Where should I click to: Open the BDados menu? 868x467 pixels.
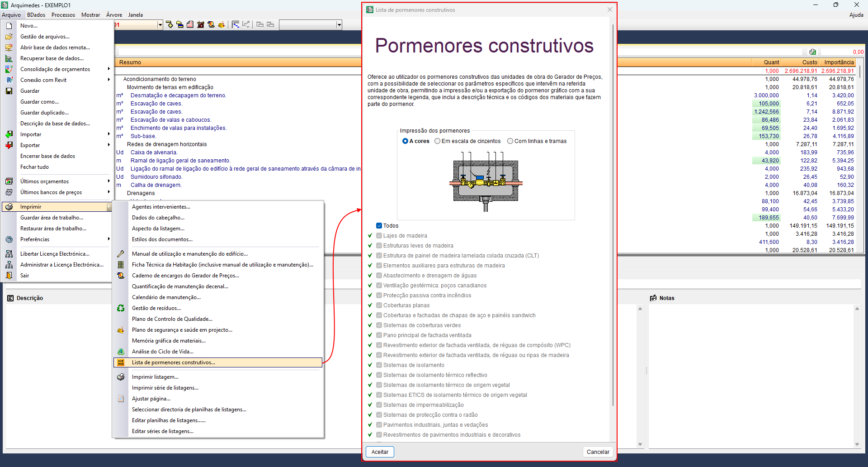[36, 14]
